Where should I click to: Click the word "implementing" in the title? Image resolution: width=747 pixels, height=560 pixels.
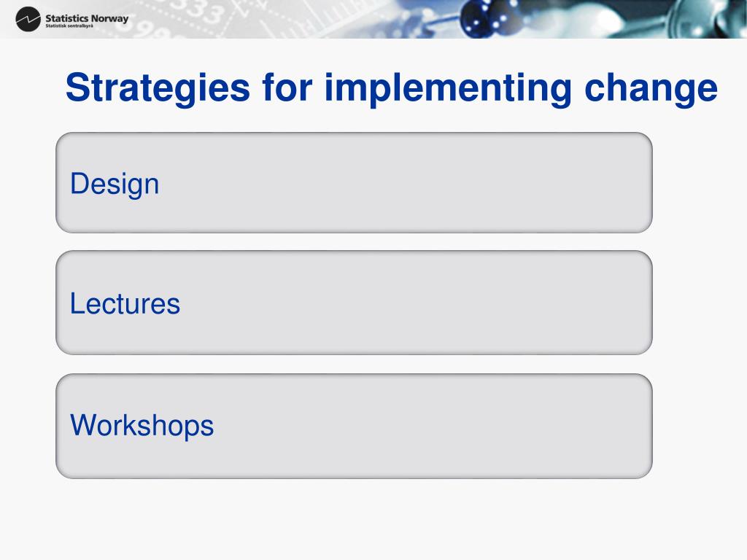[x=448, y=88]
